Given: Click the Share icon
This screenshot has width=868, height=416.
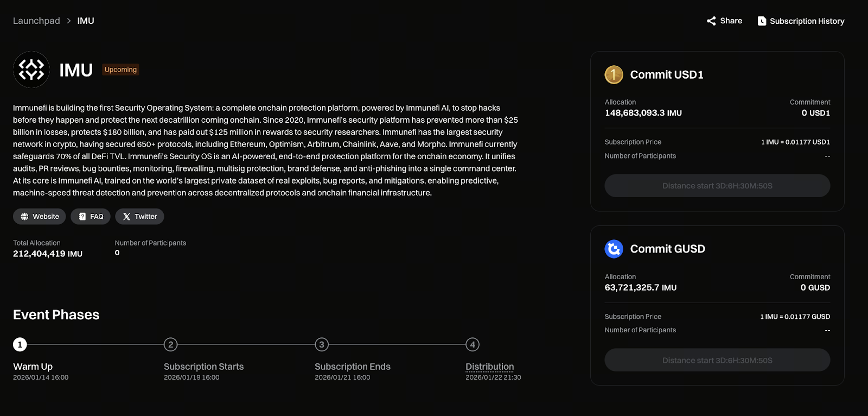Looking at the screenshot, I should coord(711,21).
